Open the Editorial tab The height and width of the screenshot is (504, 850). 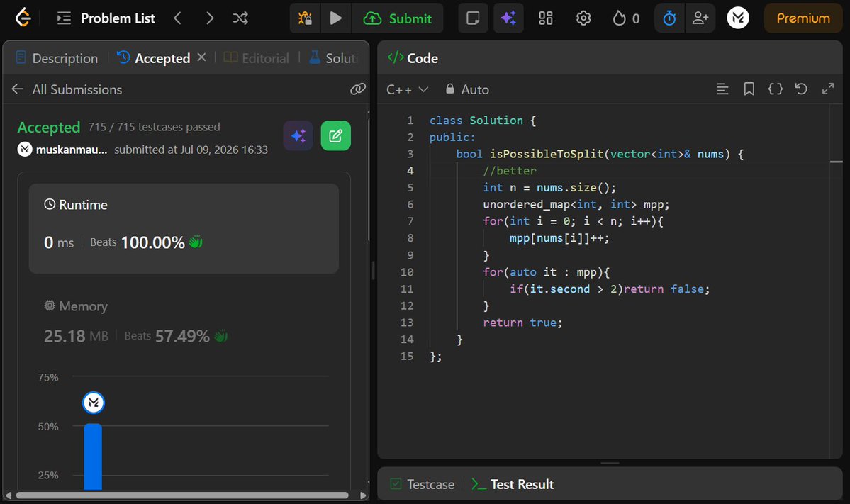257,58
